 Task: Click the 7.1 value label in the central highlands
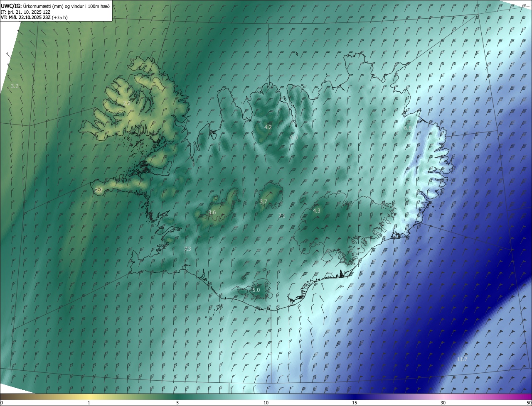click(x=281, y=215)
